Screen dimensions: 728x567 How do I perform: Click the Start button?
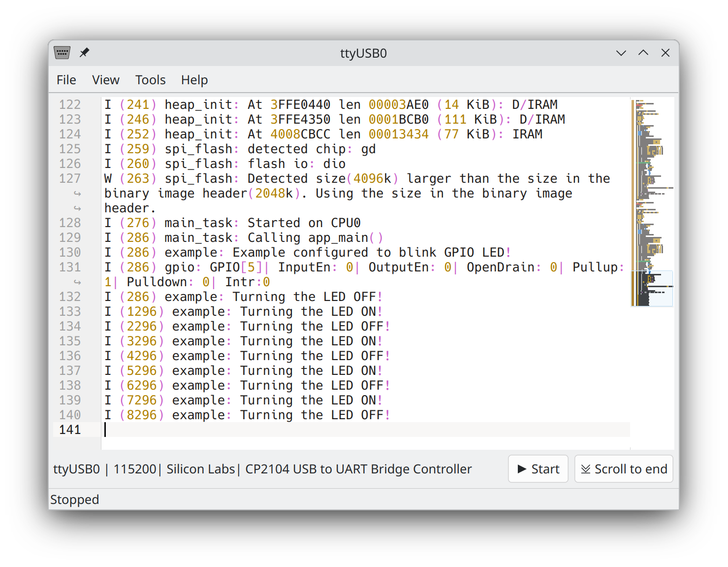tap(538, 469)
